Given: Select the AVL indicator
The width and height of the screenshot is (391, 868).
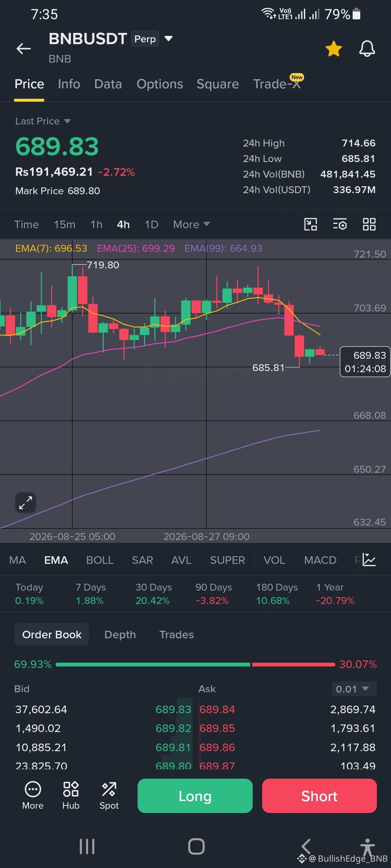Looking at the screenshot, I should click(x=181, y=560).
